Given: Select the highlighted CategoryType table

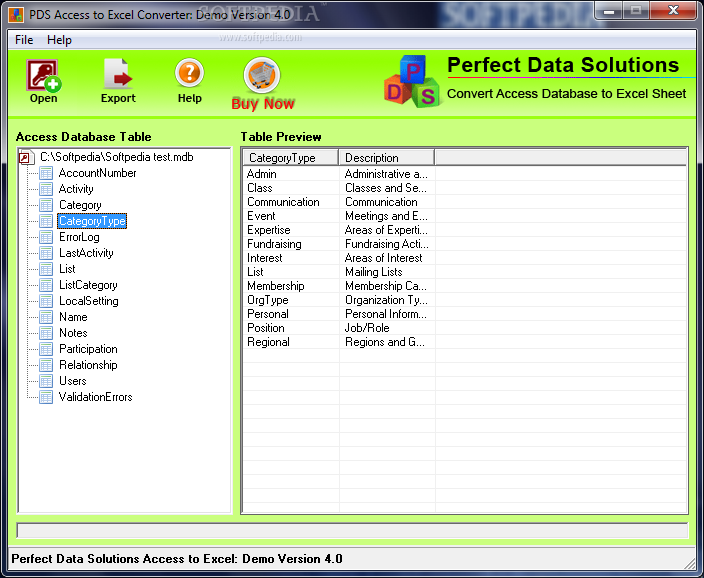Looking at the screenshot, I should 92,221.
